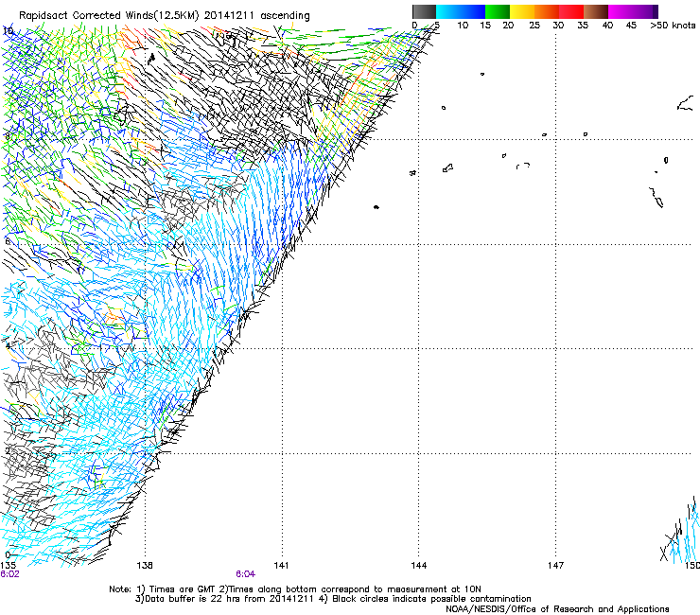700x615 pixels.
Task: Select the dark purple 45-50 legend color
Action: [x=645, y=11]
